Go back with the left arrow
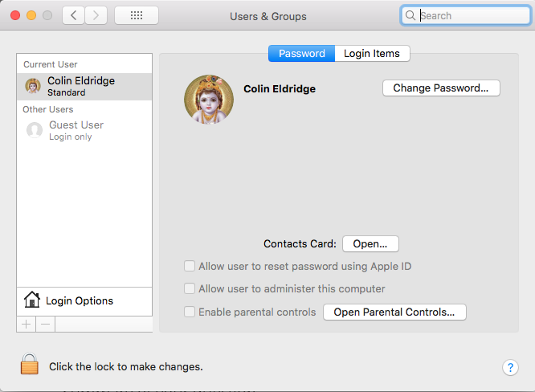This screenshot has width=535, height=392. 74,15
